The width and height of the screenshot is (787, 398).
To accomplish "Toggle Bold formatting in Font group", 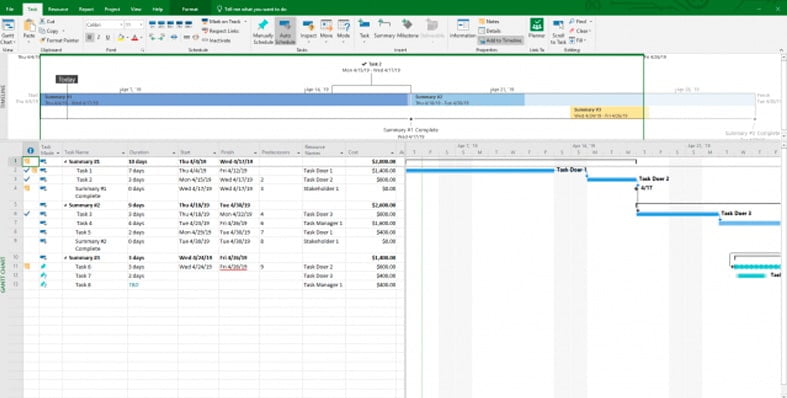I will coord(89,38).
